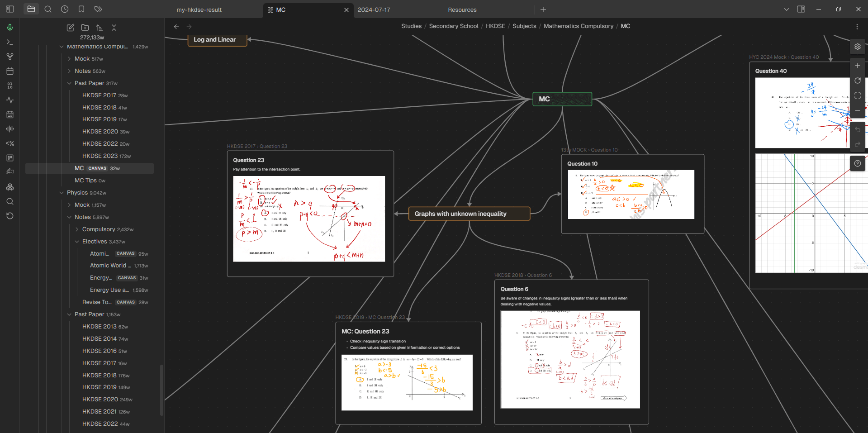Open the canvas settings gear
Viewport: 868px width, 433px height.
[x=857, y=47]
